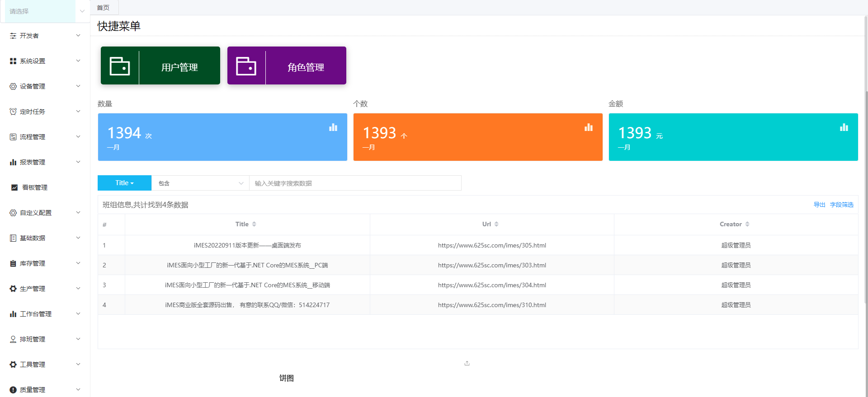Open 用户管理 quick menu card
Image resolution: width=868 pixels, height=397 pixels.
(160, 65)
